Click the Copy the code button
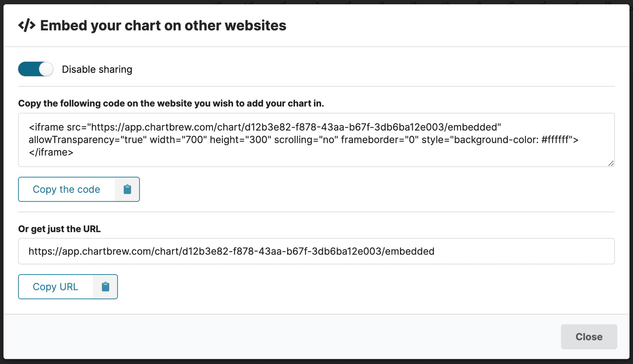This screenshot has width=633, height=364. [x=66, y=189]
